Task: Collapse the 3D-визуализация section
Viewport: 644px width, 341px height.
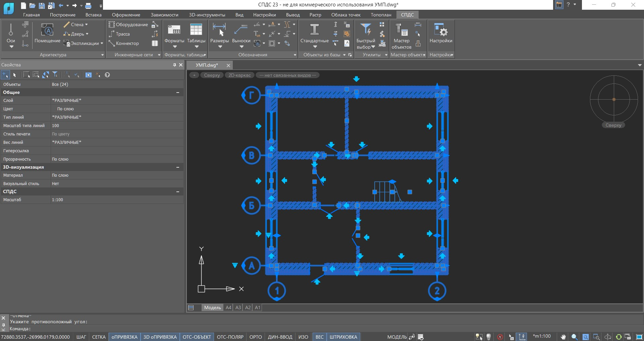Action: [x=178, y=167]
